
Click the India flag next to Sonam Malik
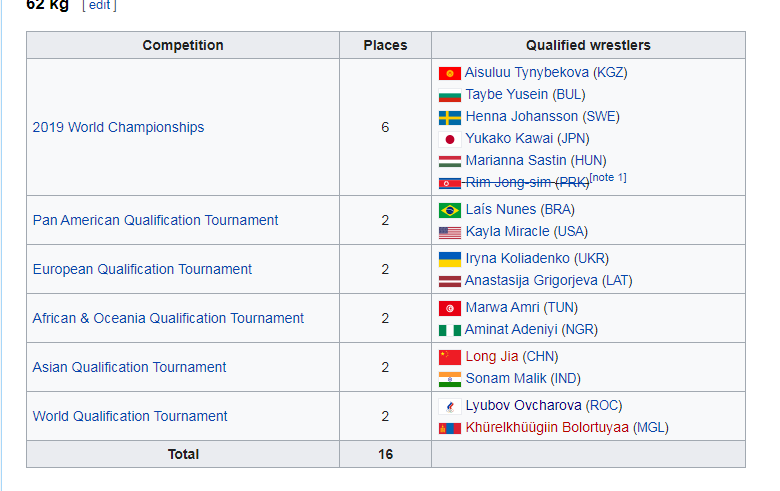click(450, 380)
